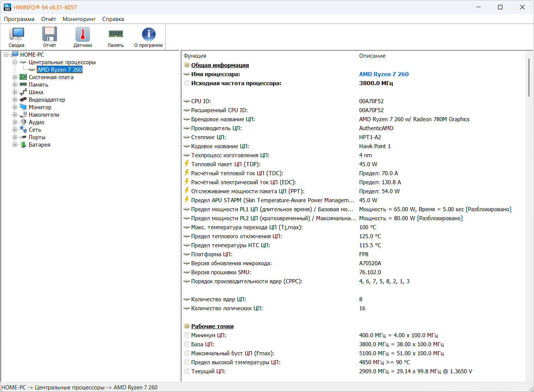Click the Батарея battery icon in tree
Image resolution: width=534 pixels, height=392 pixels.
click(23, 145)
